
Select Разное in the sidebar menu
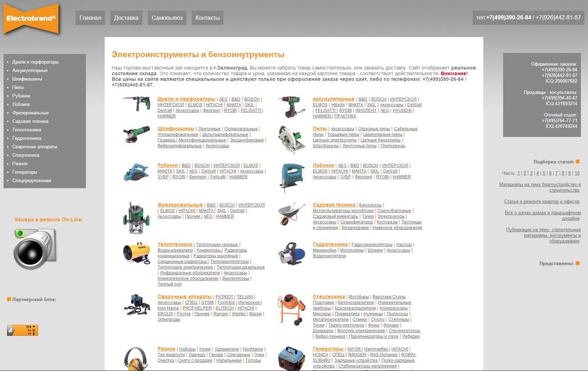tap(19, 163)
